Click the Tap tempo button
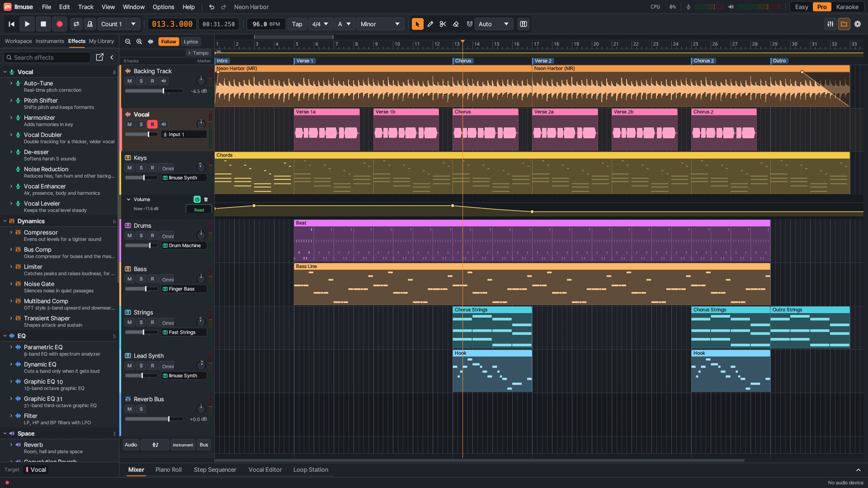The height and width of the screenshot is (488, 868). click(297, 24)
